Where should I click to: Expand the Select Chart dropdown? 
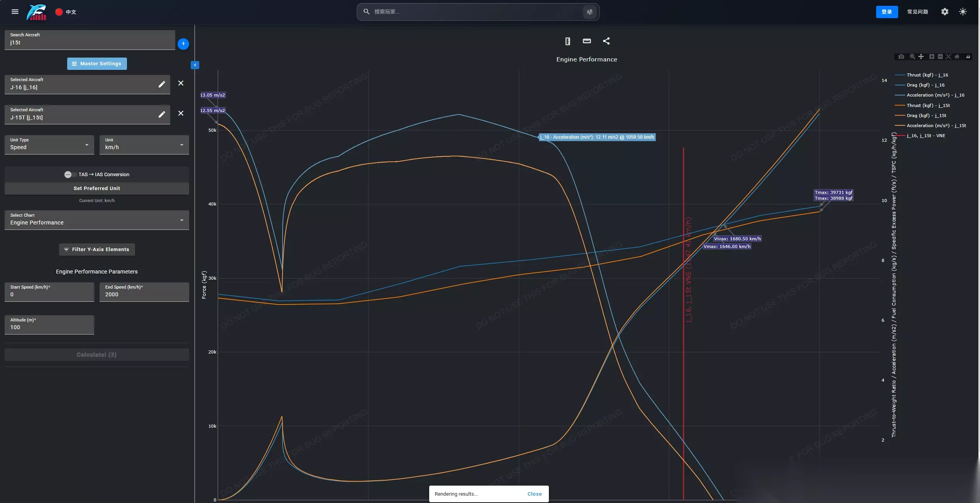(x=97, y=220)
